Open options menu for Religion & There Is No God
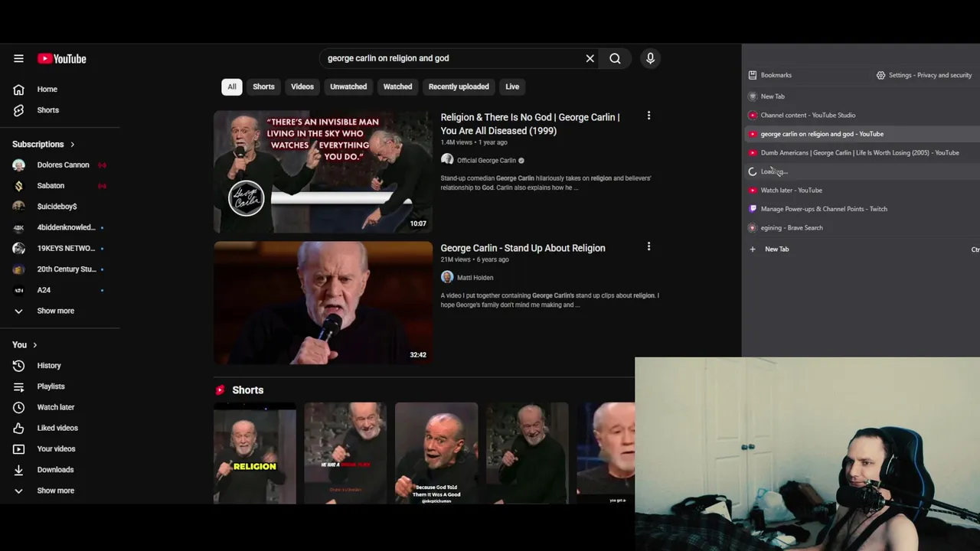 648,116
